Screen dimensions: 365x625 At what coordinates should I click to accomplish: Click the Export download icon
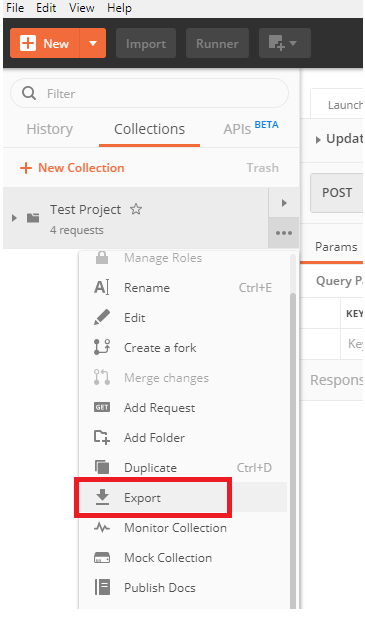pos(102,497)
